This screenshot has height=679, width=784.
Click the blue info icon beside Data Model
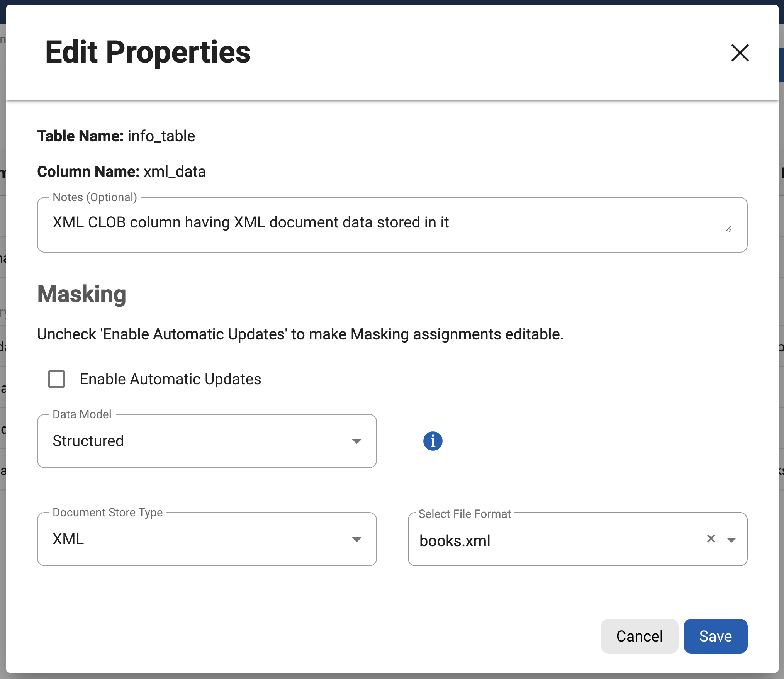point(433,441)
